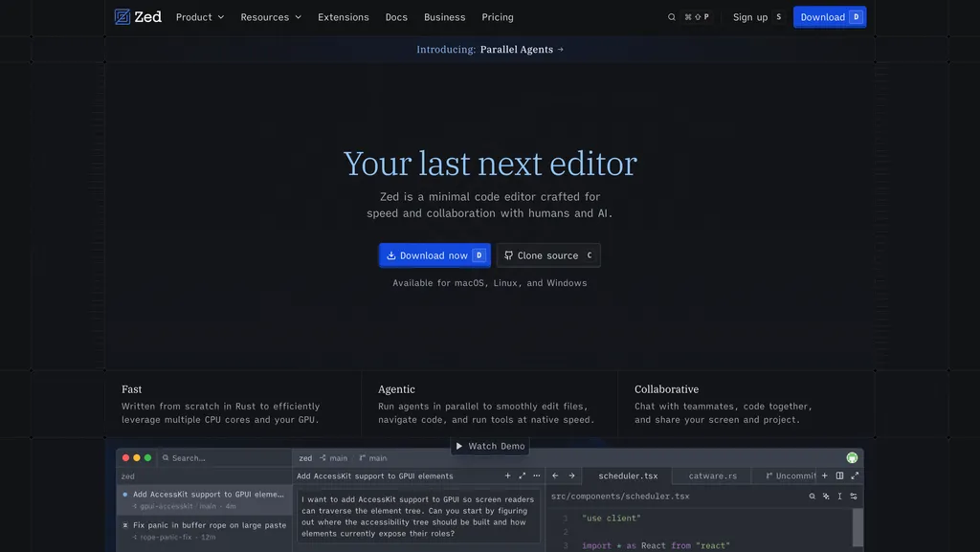Open the Extensions nav item

(x=344, y=17)
